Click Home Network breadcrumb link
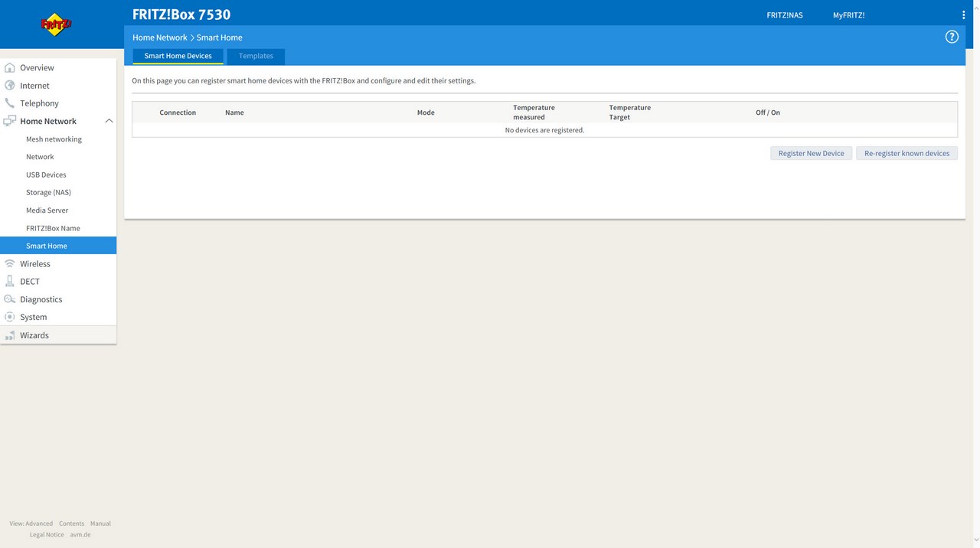Image resolution: width=980 pixels, height=548 pixels. click(159, 38)
